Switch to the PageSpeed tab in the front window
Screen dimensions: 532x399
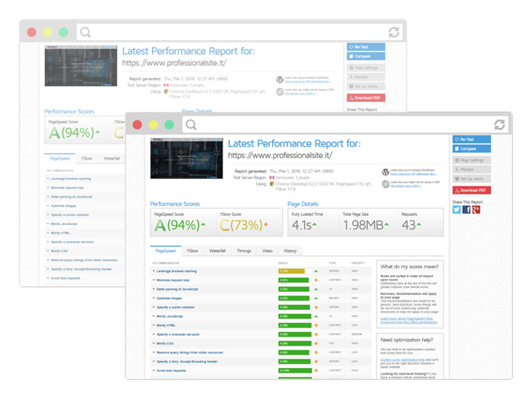pos(166,251)
